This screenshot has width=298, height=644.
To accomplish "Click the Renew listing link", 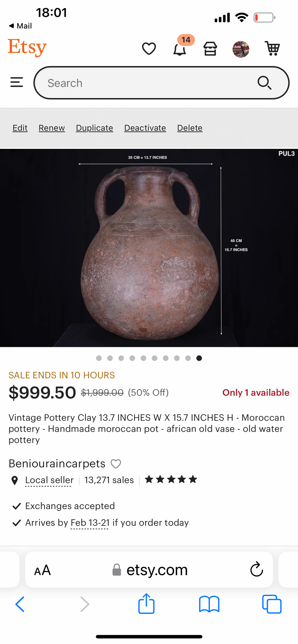I will click(52, 128).
